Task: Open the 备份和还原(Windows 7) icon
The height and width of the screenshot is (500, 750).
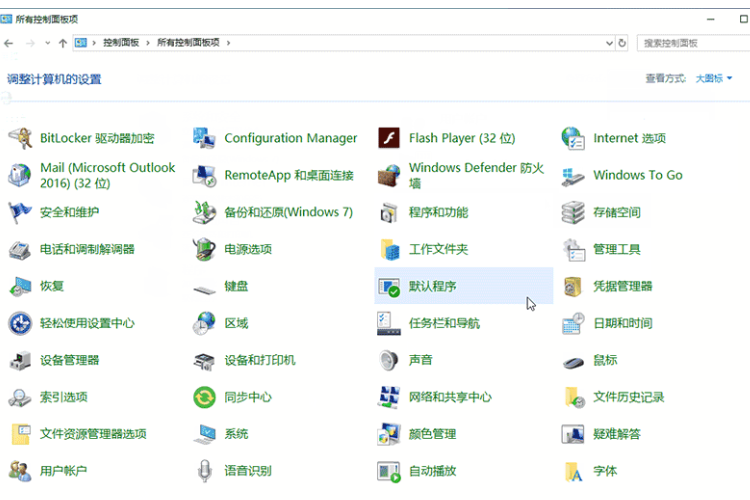Action: point(204,212)
